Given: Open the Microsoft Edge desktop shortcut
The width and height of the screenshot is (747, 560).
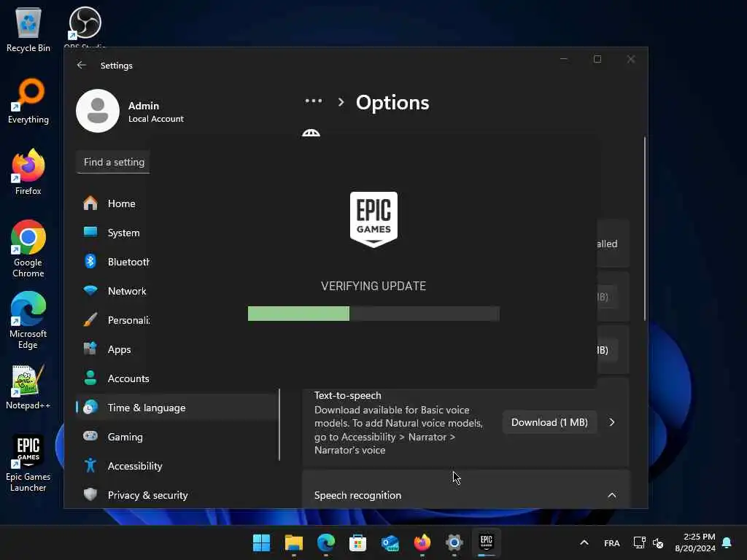Looking at the screenshot, I should [x=28, y=320].
